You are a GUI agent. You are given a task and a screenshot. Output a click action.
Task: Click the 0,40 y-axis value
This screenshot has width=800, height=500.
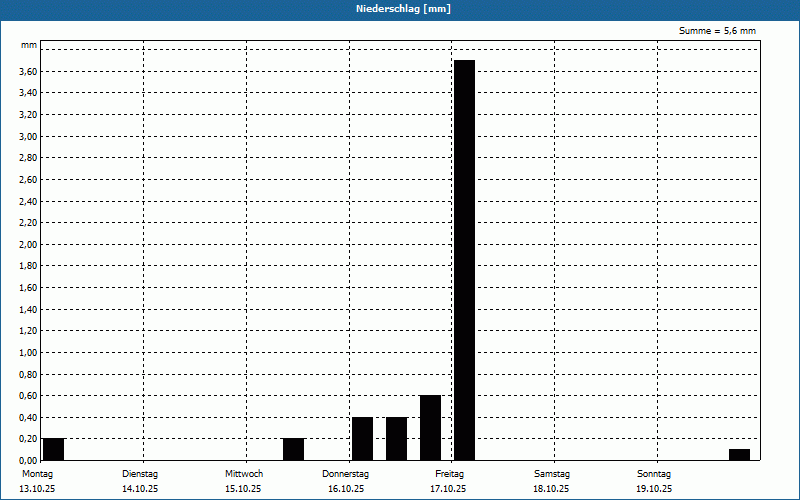(28, 417)
